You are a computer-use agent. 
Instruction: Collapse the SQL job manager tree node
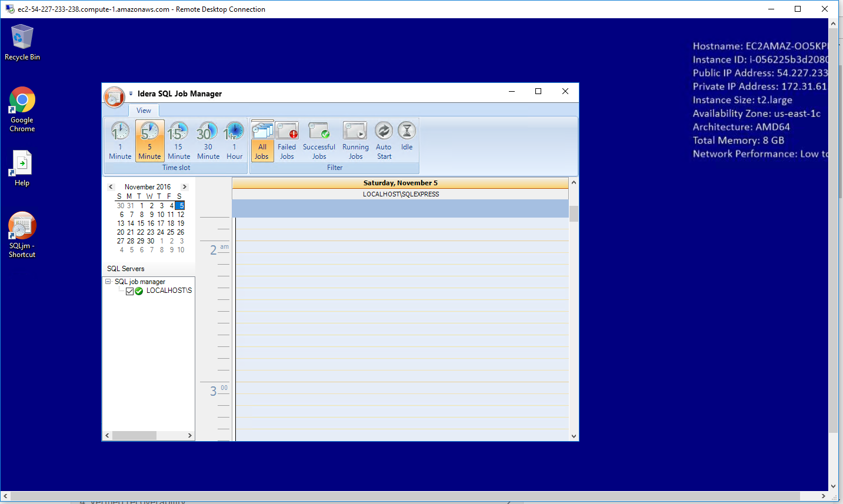[108, 282]
